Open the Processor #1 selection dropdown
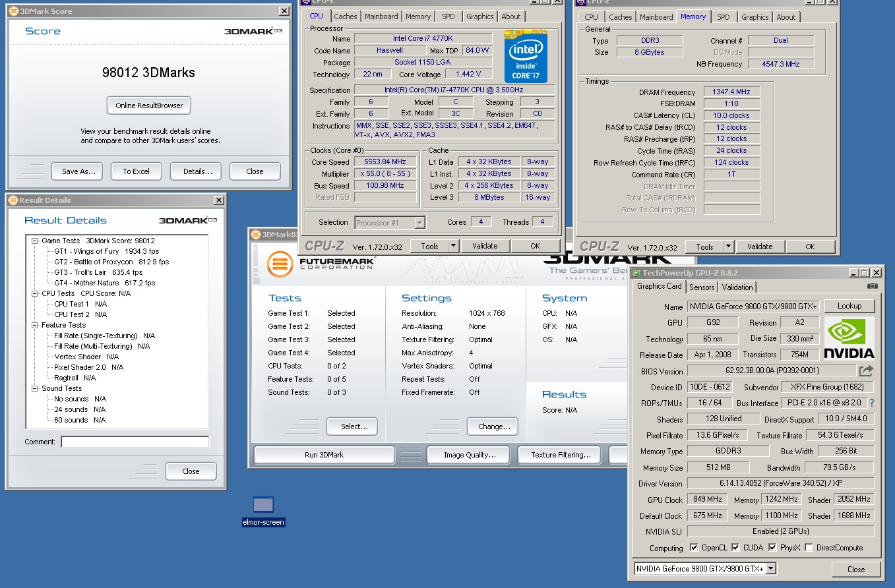Image resolution: width=895 pixels, height=588 pixels. click(x=419, y=223)
